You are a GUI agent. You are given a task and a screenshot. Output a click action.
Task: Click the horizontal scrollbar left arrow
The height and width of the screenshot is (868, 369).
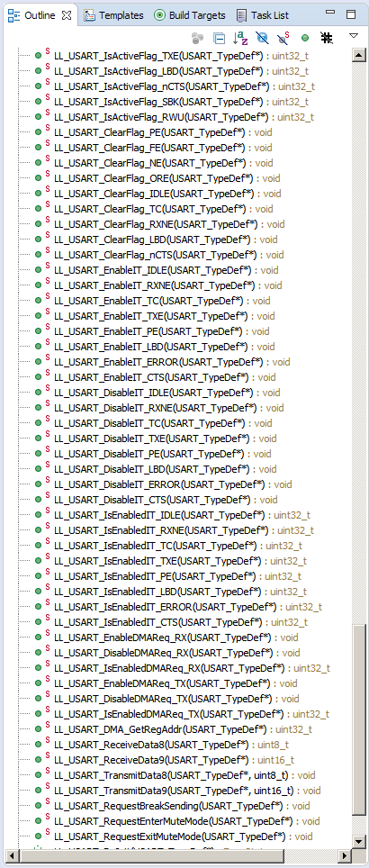point(12,854)
